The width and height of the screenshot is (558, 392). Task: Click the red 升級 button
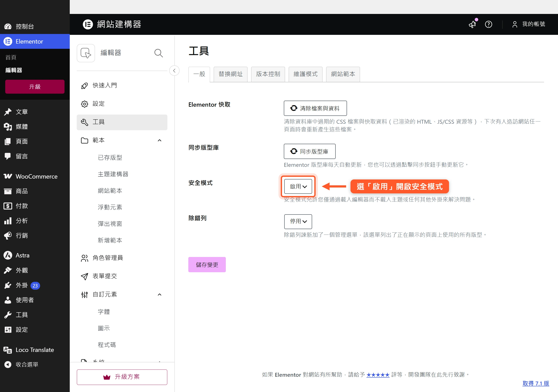point(35,87)
